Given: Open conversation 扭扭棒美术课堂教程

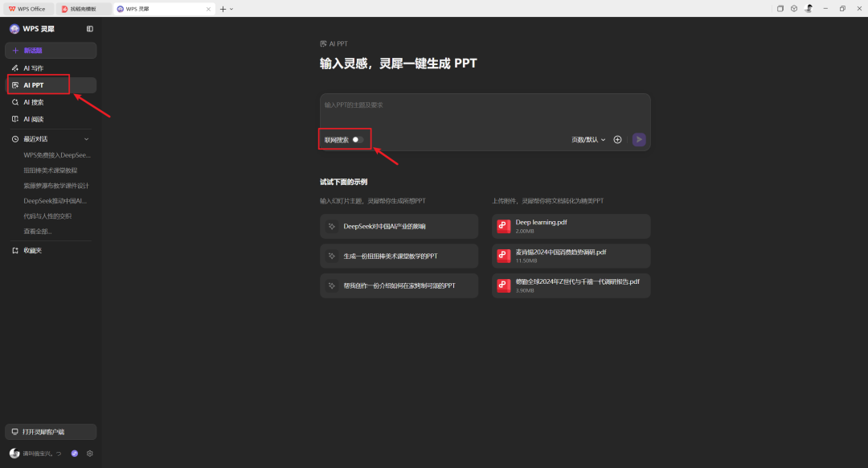Looking at the screenshot, I should [51, 170].
